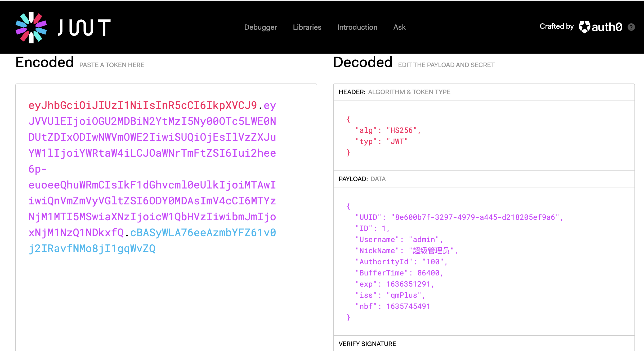Click the HS256 alg value in header
Image resolution: width=644 pixels, height=351 pixels.
tap(401, 130)
